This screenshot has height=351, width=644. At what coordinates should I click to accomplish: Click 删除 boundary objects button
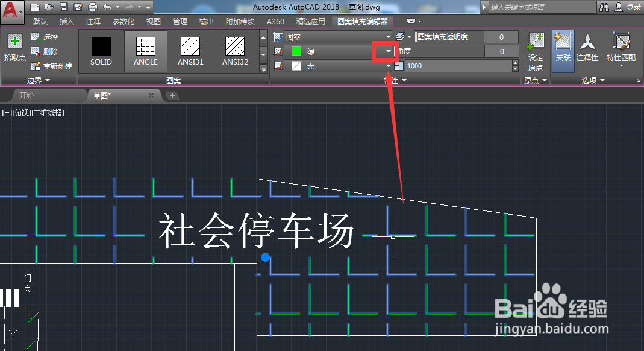point(45,51)
